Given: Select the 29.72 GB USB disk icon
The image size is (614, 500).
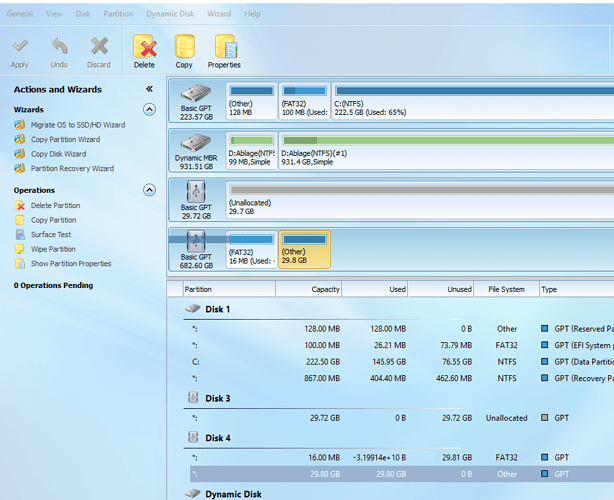Looking at the screenshot, I should click(196, 191).
